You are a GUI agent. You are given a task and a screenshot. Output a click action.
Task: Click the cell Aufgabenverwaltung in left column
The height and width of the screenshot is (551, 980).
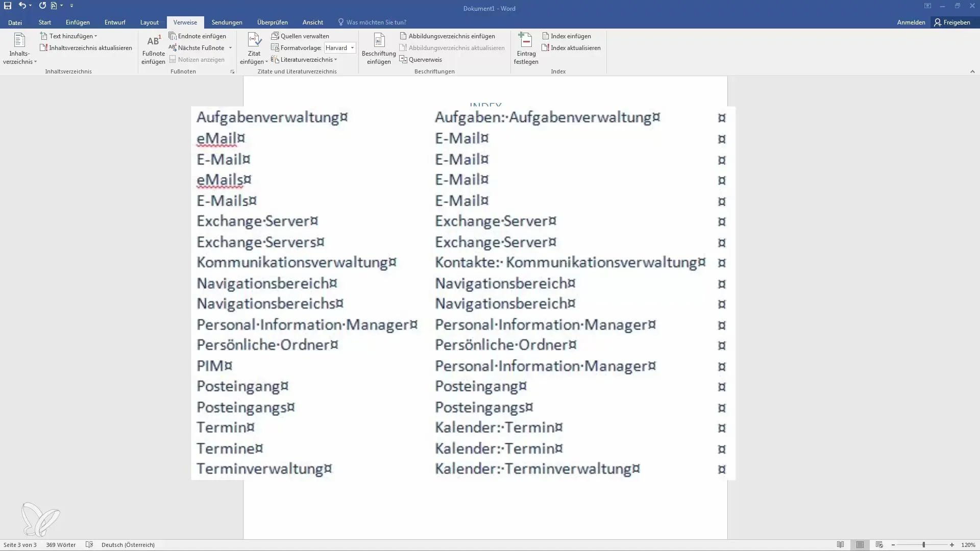click(x=272, y=117)
